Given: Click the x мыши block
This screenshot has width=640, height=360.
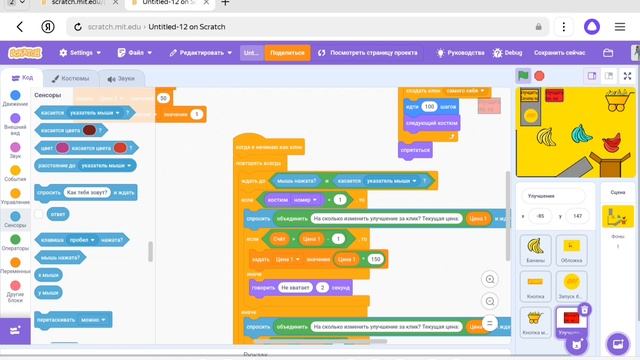Looking at the screenshot, I should click(48, 275).
